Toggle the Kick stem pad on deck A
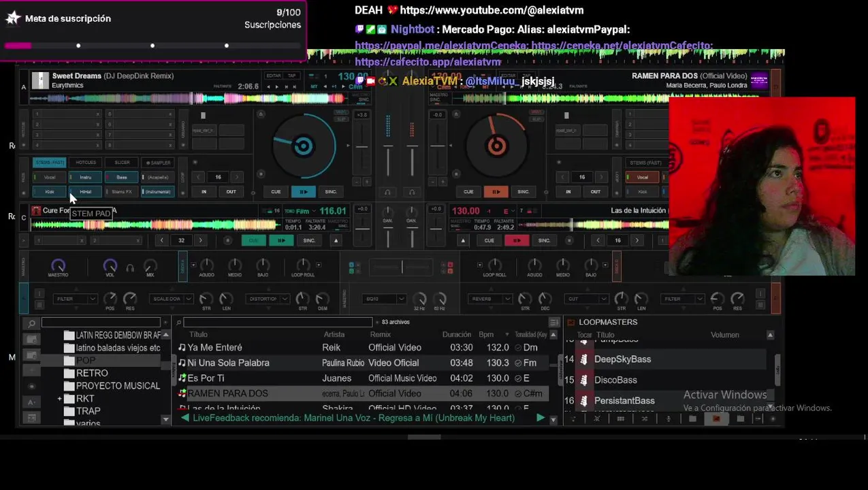This screenshot has width=868, height=490. [50, 192]
